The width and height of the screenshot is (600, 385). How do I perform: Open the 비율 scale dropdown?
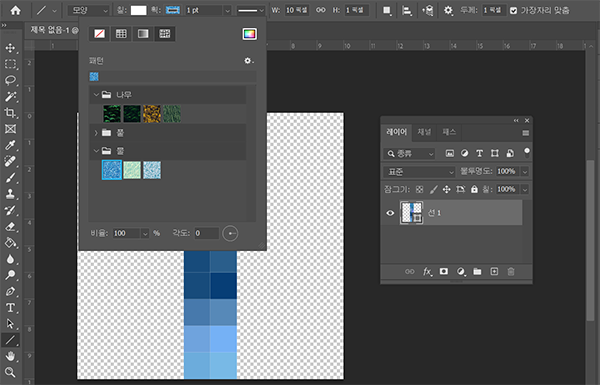(x=145, y=233)
